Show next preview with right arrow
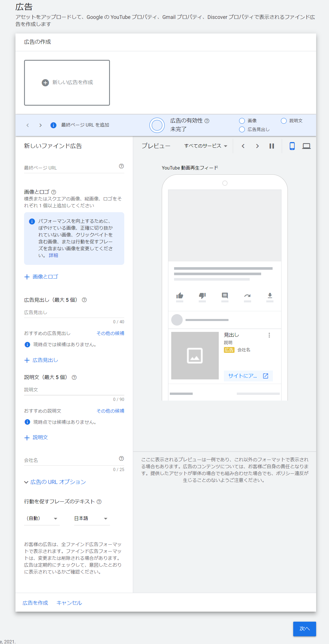Viewport: 329px width, 644px height. 257,146
